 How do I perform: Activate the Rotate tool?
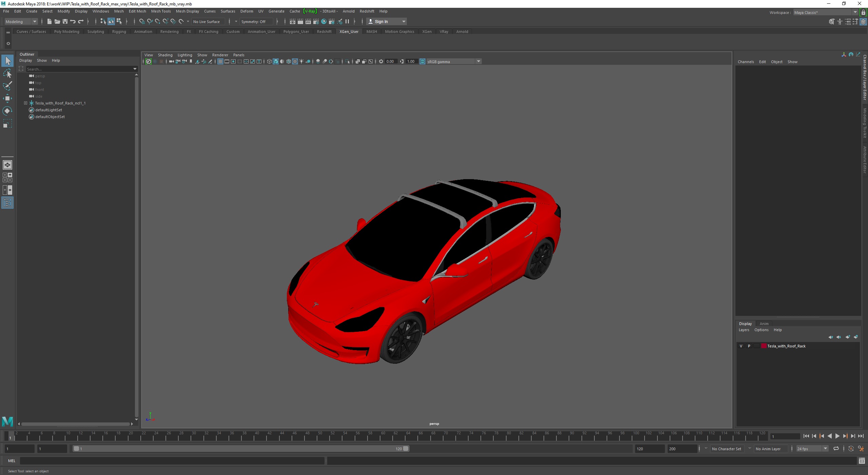[x=7, y=111]
